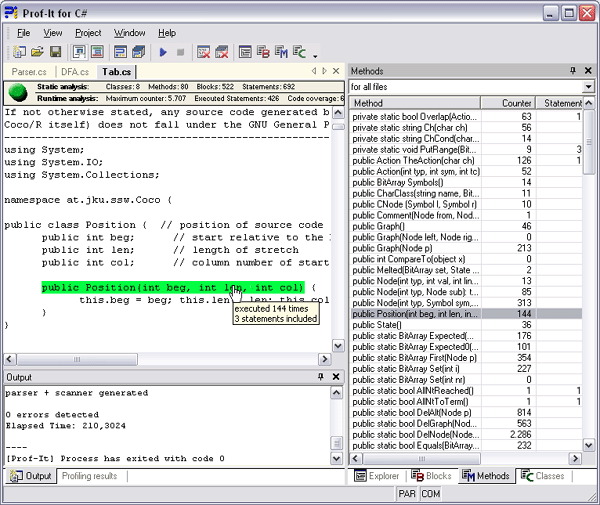The width and height of the screenshot is (600, 505).
Task: Switch to the Parser.cs tab
Action: point(29,72)
